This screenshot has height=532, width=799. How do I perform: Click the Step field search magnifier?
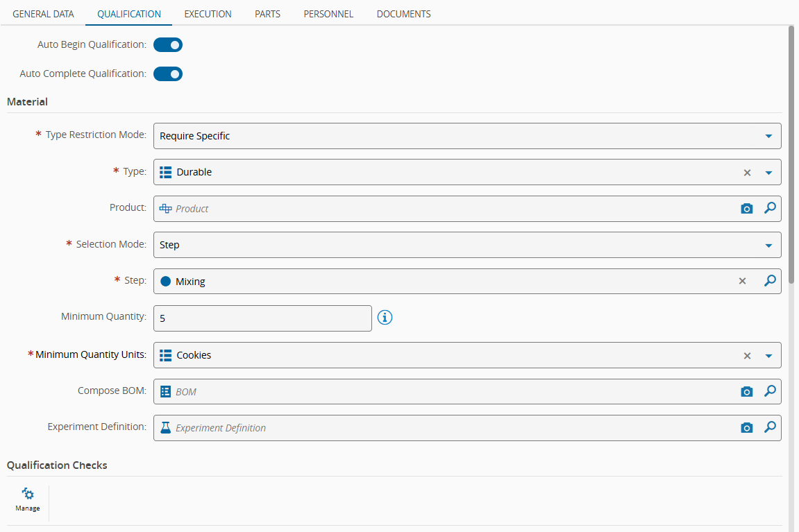[x=769, y=281]
